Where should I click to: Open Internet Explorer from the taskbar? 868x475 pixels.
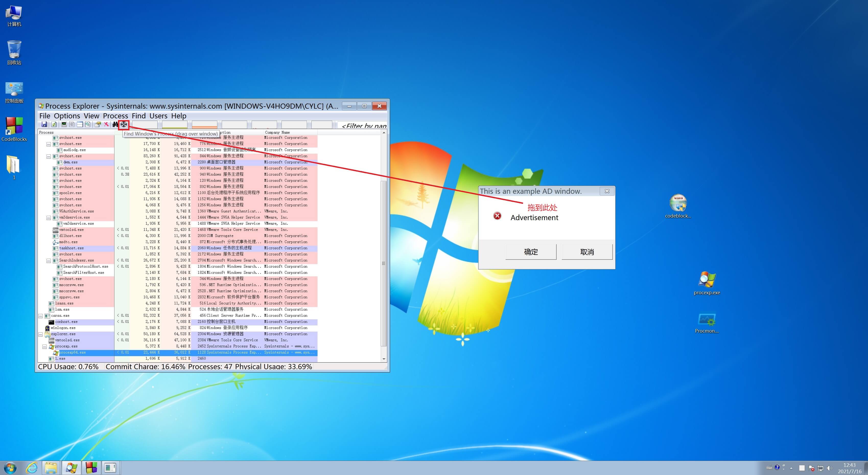32,468
